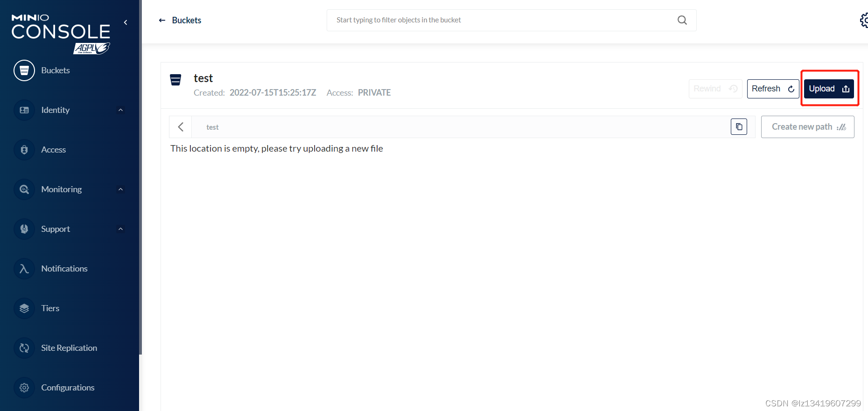Click the test bucket icon beside the title

tap(175, 80)
